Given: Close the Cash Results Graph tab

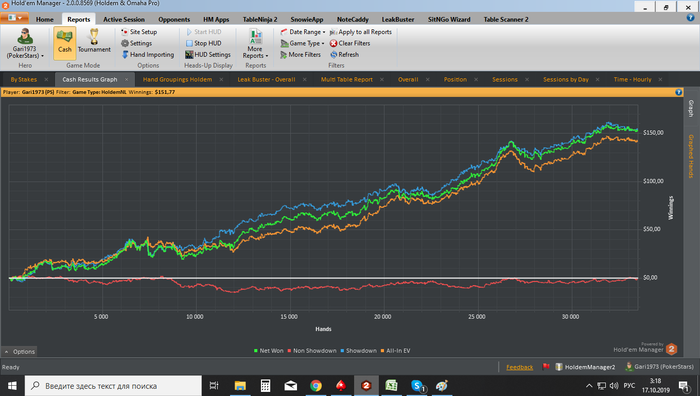Looking at the screenshot, I should pyautogui.click(x=127, y=79).
